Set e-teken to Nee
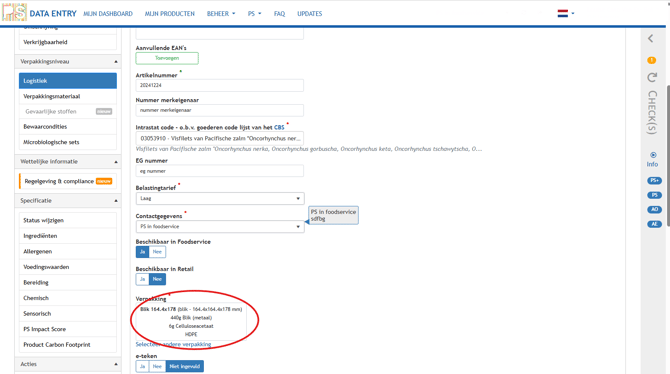The height and width of the screenshot is (374, 670). [157, 366]
